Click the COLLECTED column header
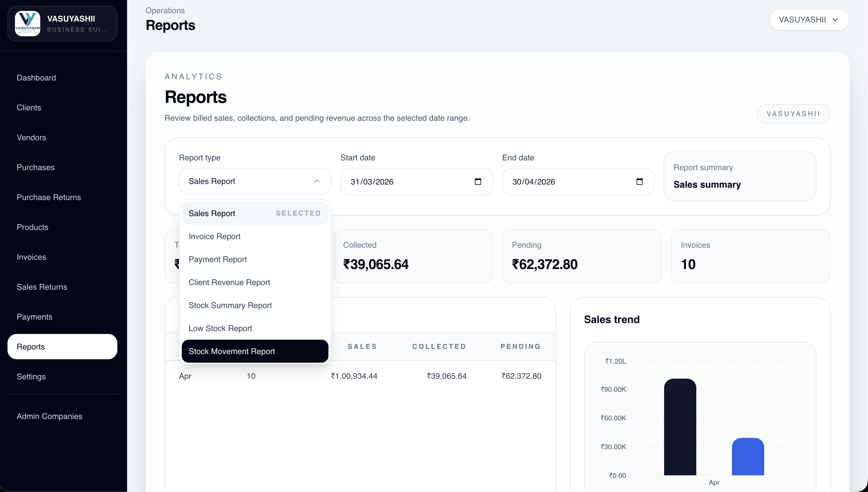Viewport: 868px width, 492px height. (x=439, y=346)
